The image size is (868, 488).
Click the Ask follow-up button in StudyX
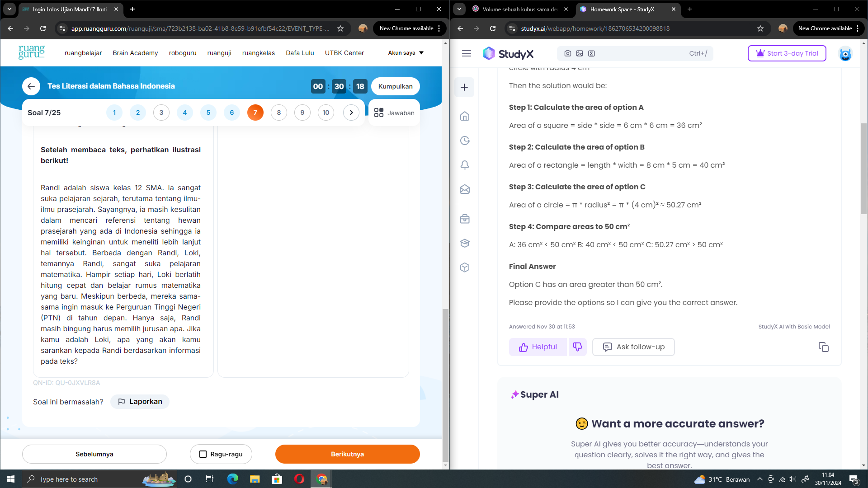634,347
